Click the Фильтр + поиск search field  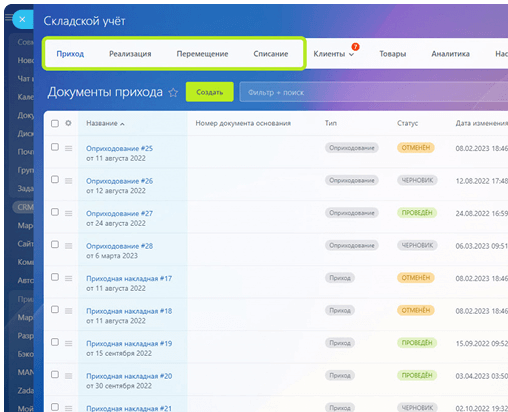coord(374,92)
